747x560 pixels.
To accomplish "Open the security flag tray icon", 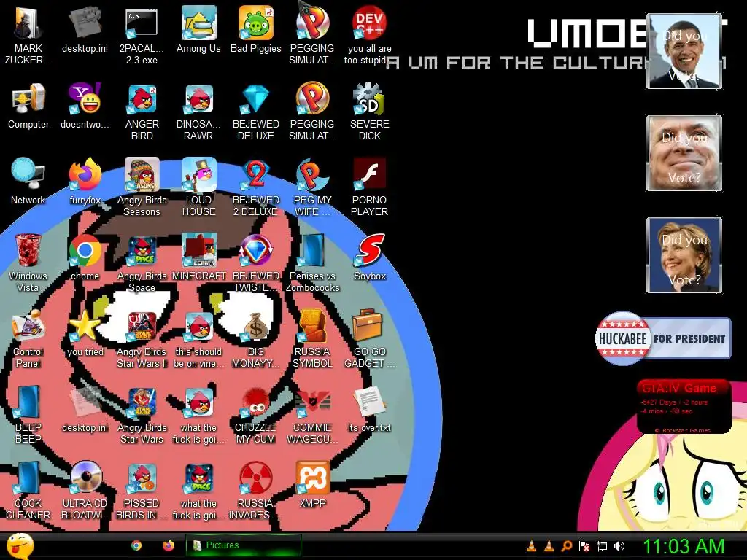I will click(584, 546).
